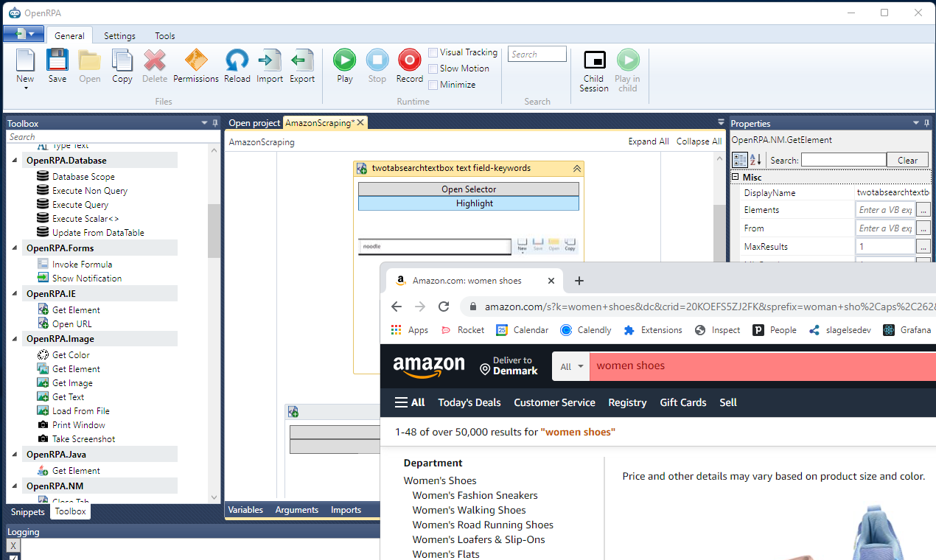Open the Open project tab
This screenshot has width=936, height=560.
[x=254, y=123]
